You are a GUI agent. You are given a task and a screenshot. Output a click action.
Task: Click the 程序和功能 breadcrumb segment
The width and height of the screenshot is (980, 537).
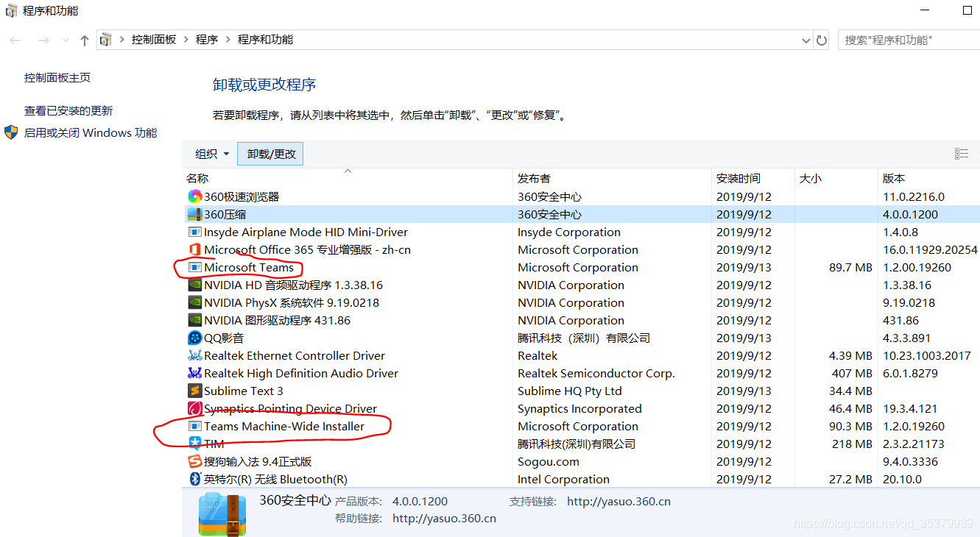pos(265,40)
